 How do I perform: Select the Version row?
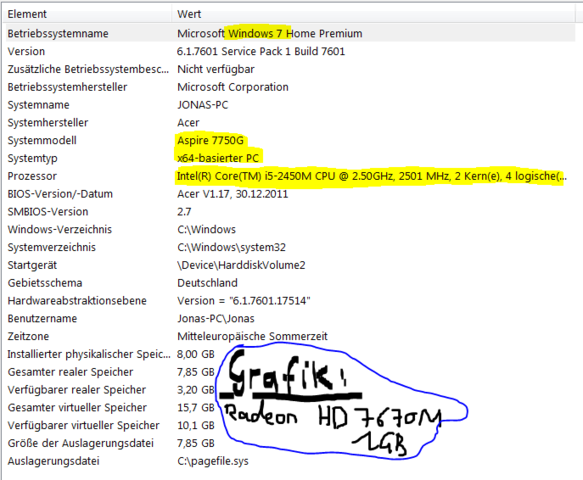click(290, 51)
